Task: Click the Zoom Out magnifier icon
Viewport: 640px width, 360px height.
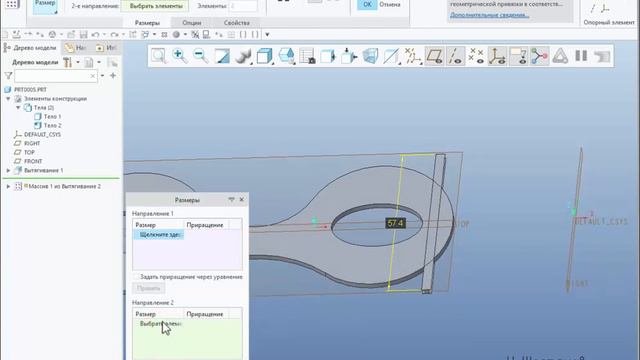Action: [x=201, y=56]
